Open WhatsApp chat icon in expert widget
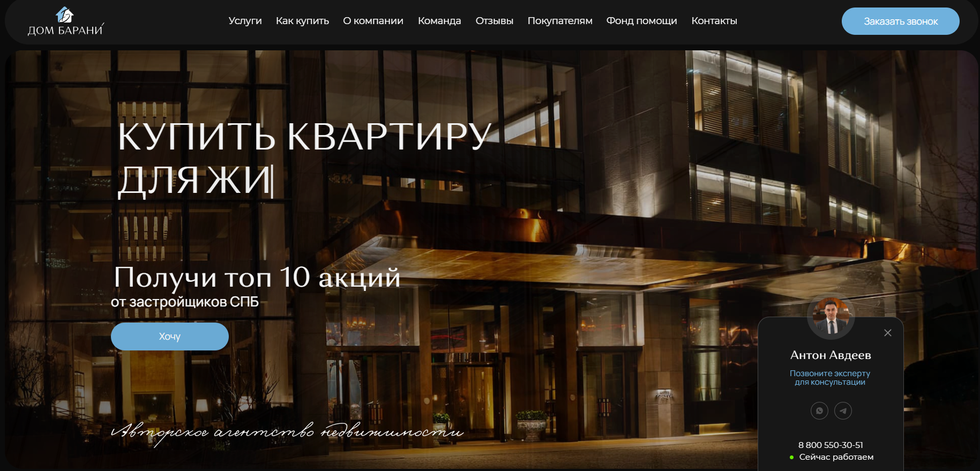980x471 pixels. click(x=819, y=411)
